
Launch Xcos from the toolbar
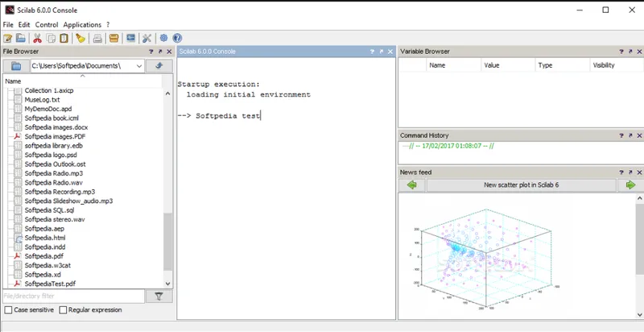pos(130,38)
